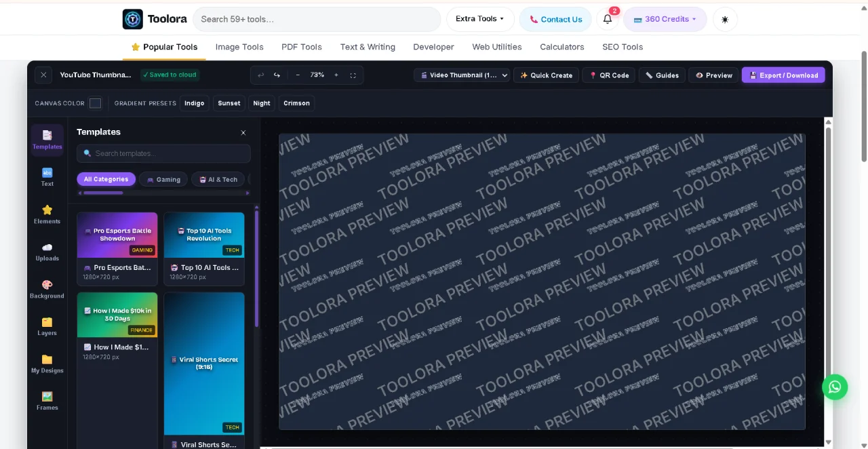Open the My Designs sidebar panel
The height and width of the screenshot is (449, 868).
click(47, 364)
